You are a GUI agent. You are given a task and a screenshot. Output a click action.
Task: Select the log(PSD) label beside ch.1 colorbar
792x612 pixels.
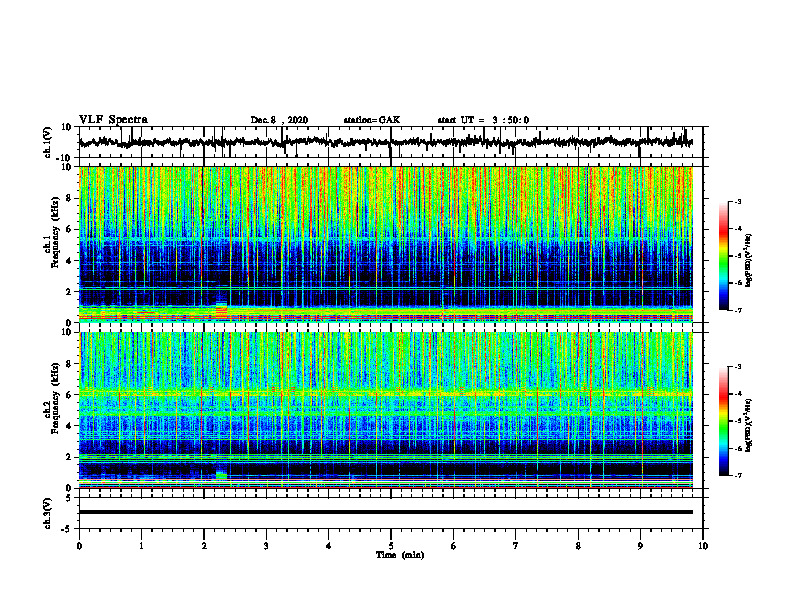tap(748, 261)
